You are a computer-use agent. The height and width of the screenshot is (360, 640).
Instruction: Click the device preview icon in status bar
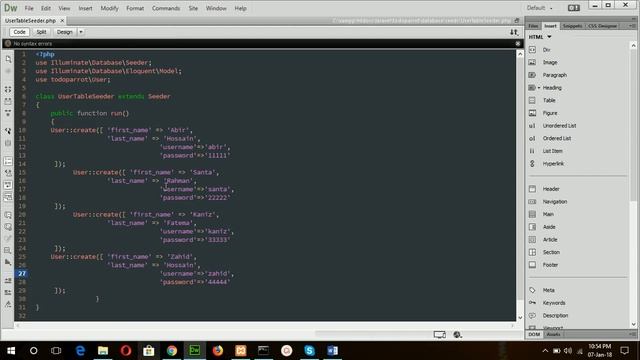pyautogui.click(x=440, y=335)
